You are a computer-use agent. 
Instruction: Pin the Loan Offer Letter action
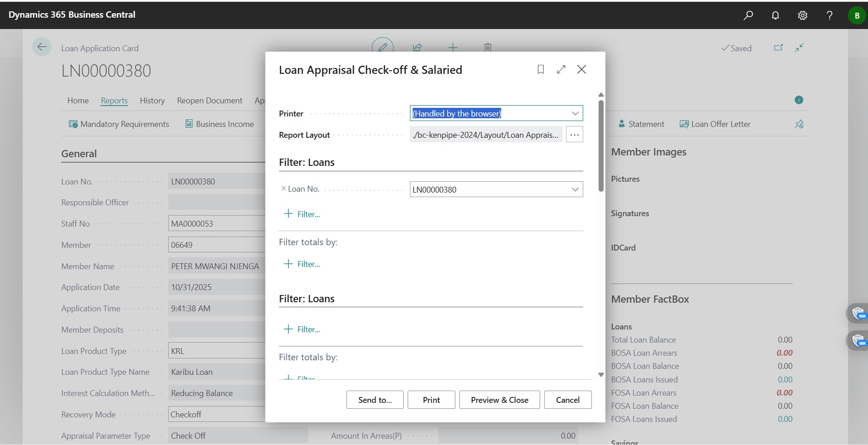click(800, 124)
